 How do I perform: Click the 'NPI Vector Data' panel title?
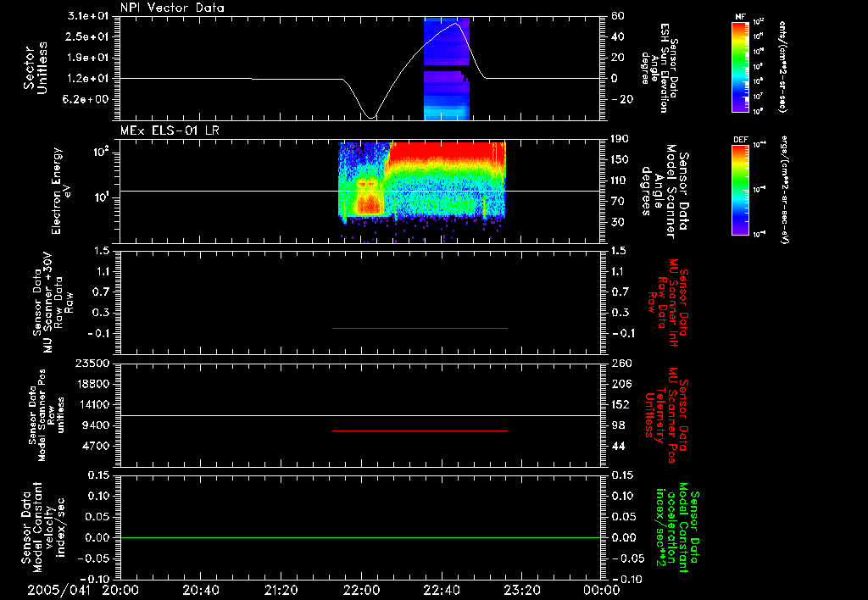(x=172, y=8)
